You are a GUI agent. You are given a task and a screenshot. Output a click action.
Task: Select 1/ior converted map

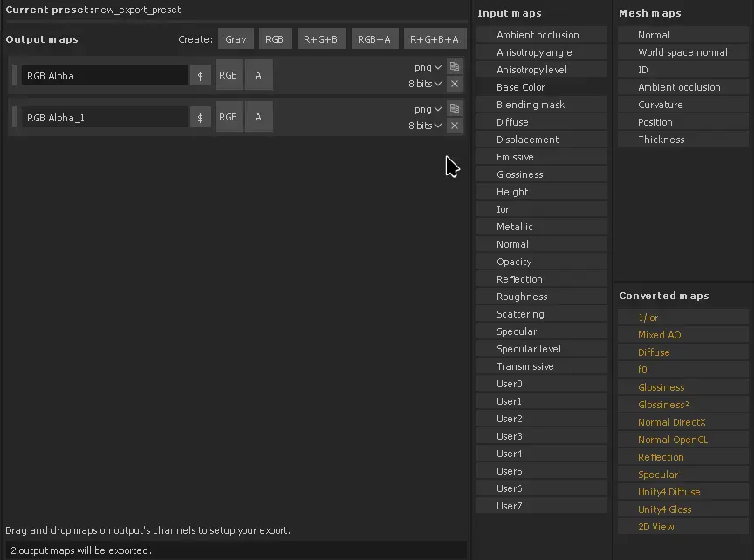pyautogui.click(x=683, y=318)
